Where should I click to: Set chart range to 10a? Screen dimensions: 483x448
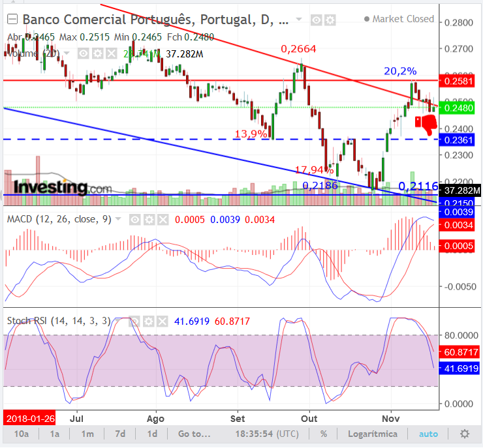tap(22, 434)
